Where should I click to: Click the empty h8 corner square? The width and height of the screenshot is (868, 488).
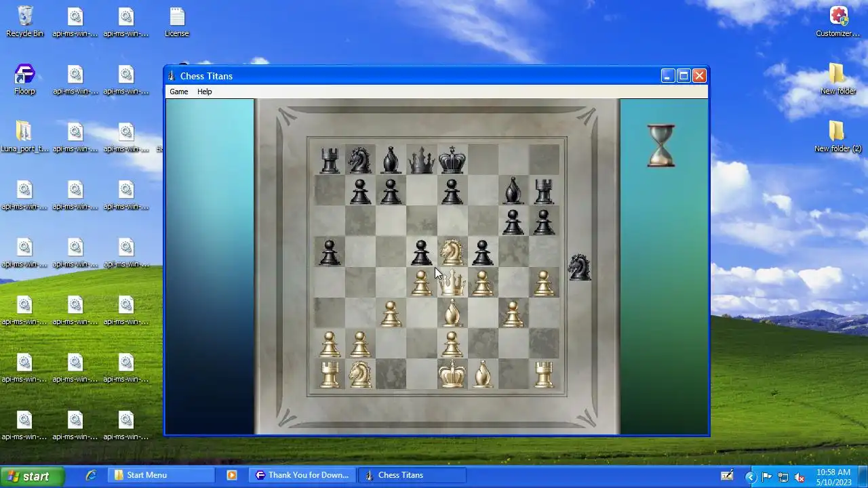click(x=544, y=160)
